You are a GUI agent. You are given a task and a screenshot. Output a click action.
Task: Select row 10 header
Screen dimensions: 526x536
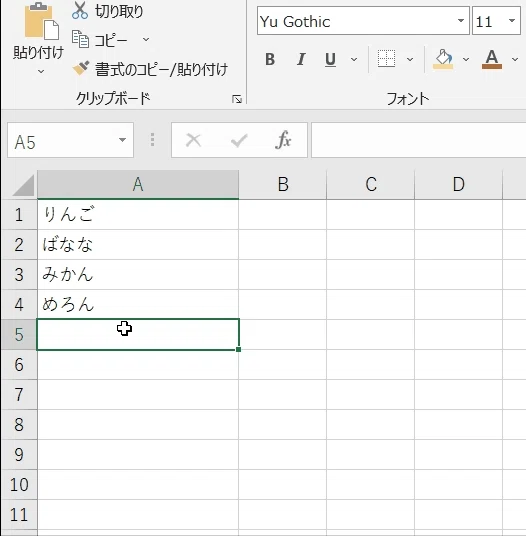pyautogui.click(x=19, y=485)
